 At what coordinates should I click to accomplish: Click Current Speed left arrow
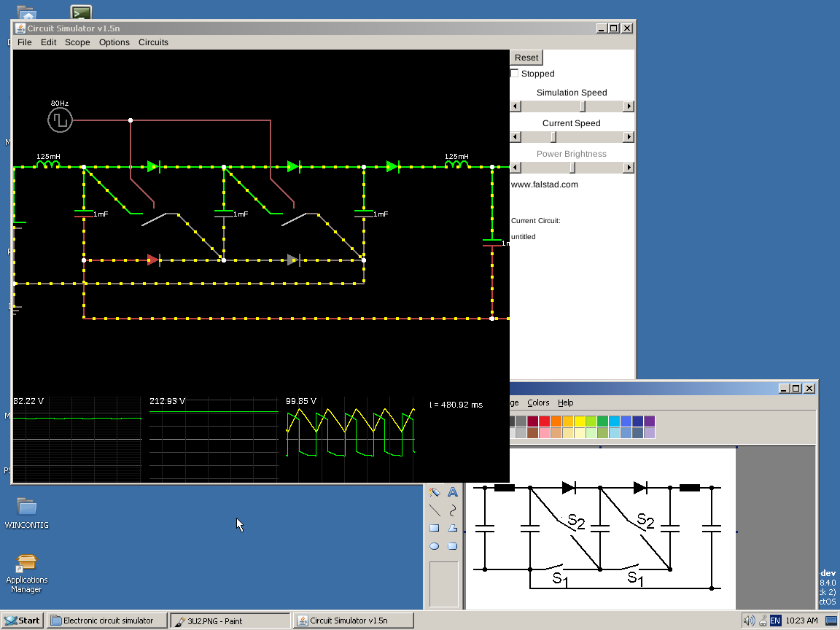tap(516, 137)
